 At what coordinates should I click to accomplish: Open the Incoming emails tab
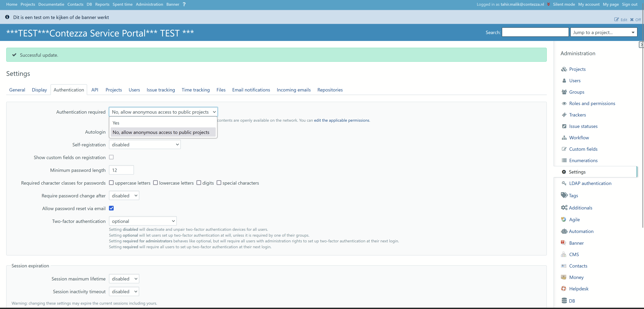click(x=293, y=90)
